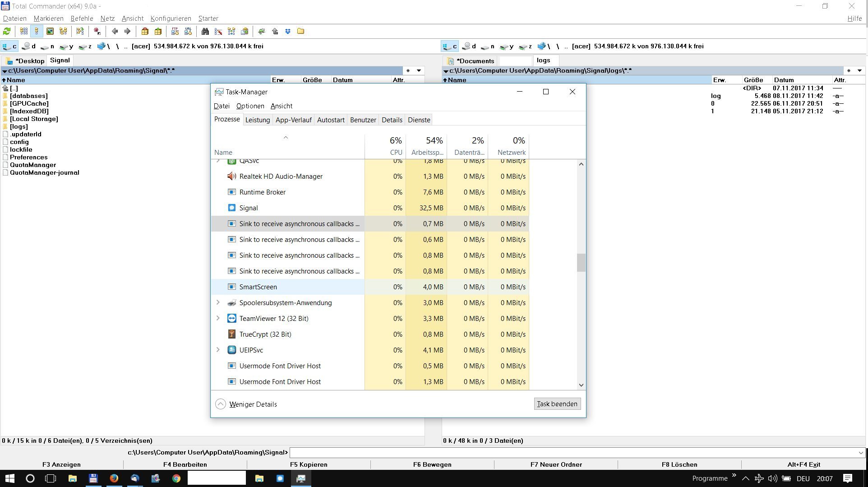The image size is (868, 487).
Task: Click the green refresh icon in Total Commander toolbar
Action: tap(7, 31)
